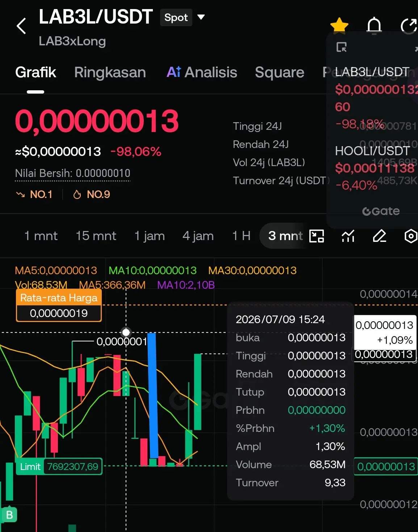Go back with the left arrow icon
This screenshot has height=532, width=418.
21,26
